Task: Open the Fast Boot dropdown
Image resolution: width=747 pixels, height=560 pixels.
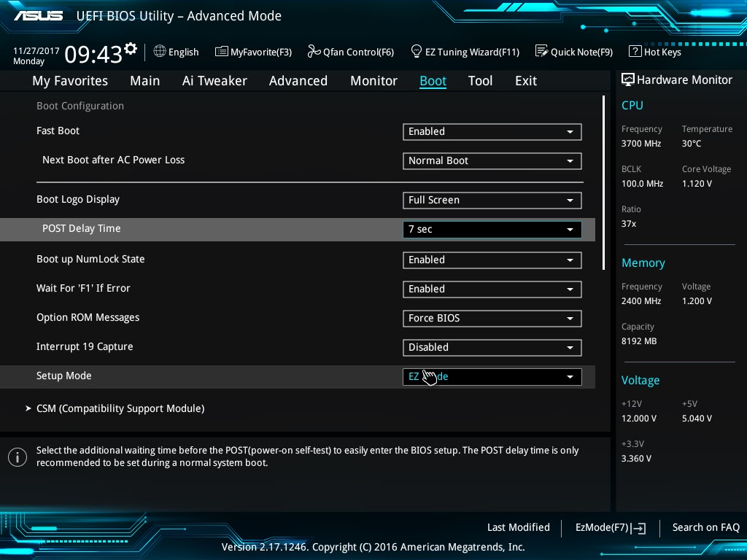Action: [x=492, y=132]
